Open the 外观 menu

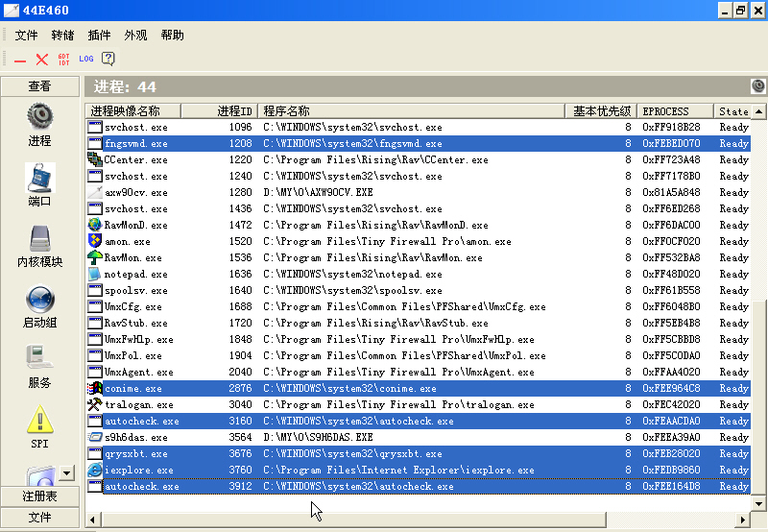[x=135, y=36]
